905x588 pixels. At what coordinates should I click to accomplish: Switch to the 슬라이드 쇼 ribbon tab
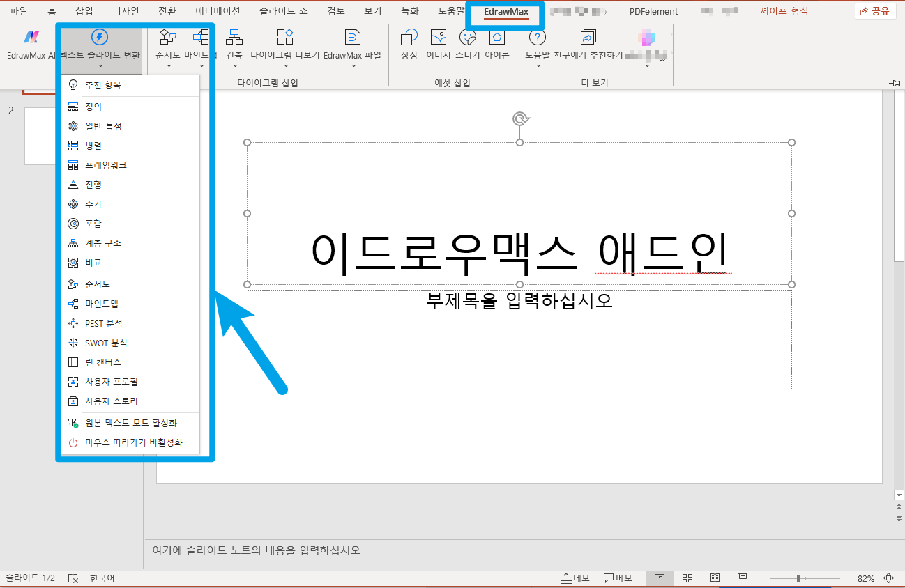(284, 11)
